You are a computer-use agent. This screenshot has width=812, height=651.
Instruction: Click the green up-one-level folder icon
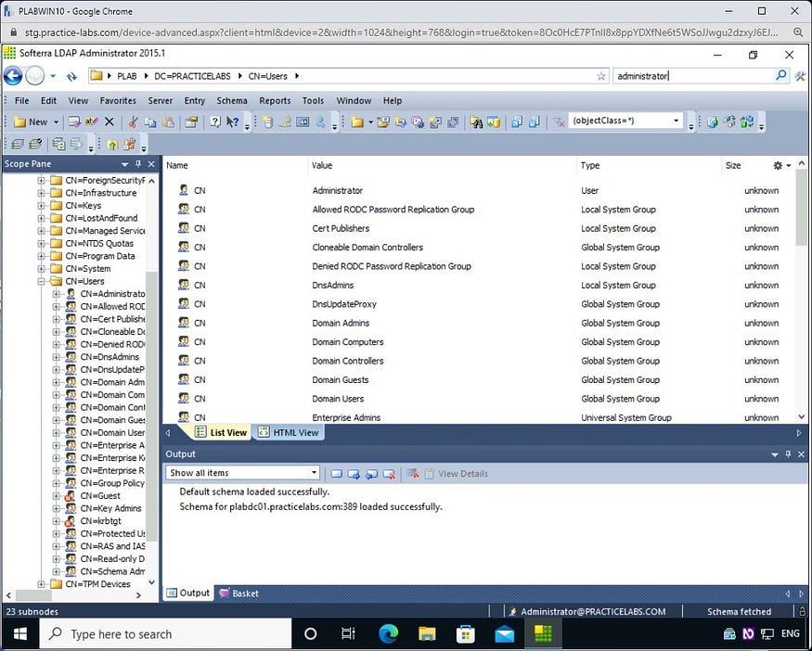[112, 144]
